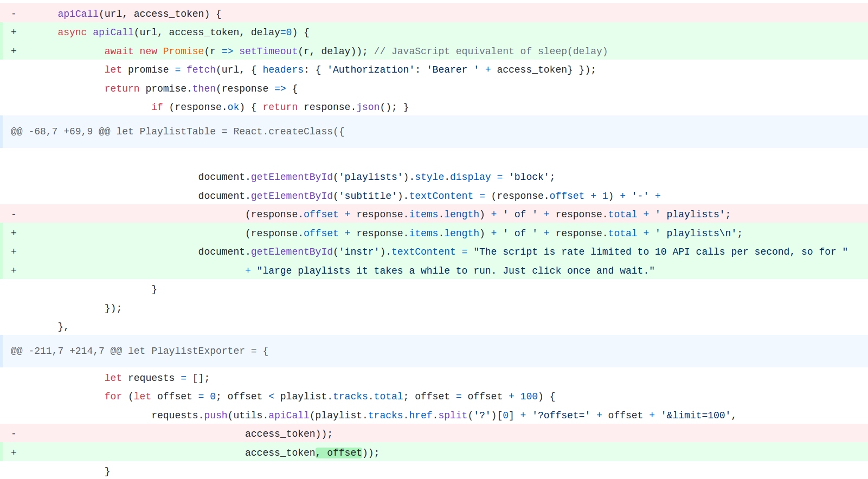
Task: Click added line 'access_token, offset));'
Action: tap(434, 452)
